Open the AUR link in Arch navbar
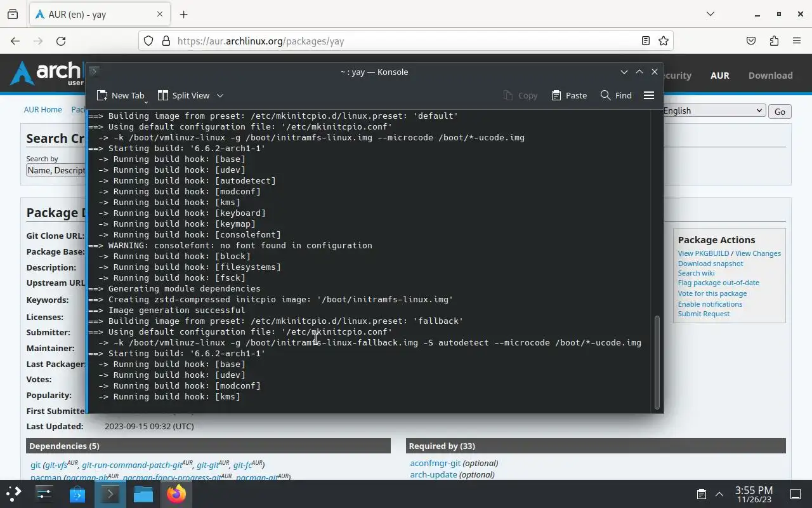 coord(719,75)
